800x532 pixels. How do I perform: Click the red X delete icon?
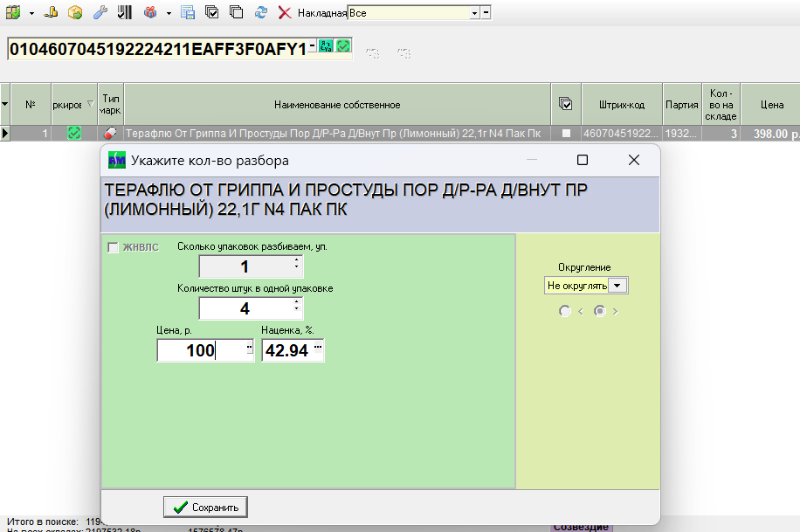[285, 12]
